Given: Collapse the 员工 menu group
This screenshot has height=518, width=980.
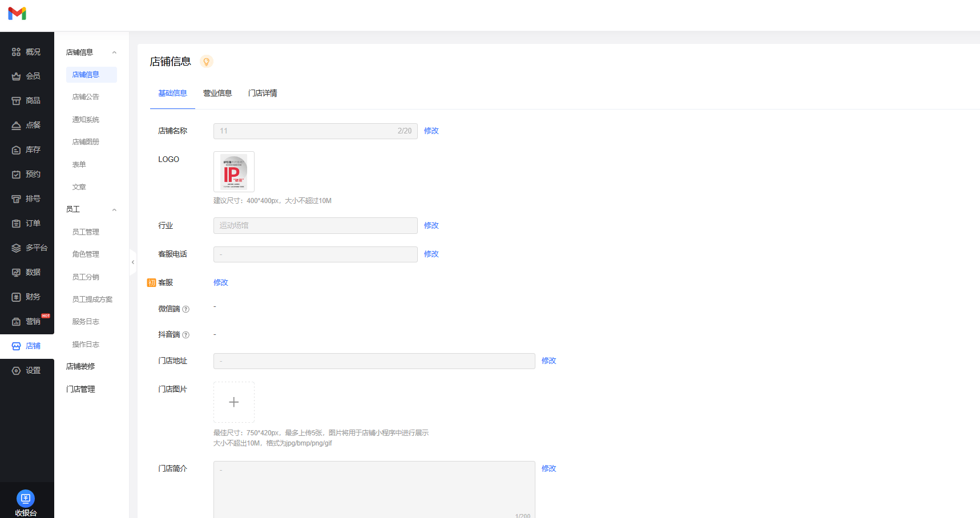Looking at the screenshot, I should [114, 210].
